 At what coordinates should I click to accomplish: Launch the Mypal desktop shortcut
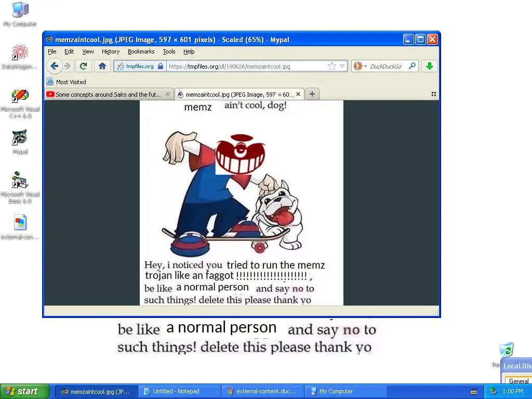click(x=20, y=142)
